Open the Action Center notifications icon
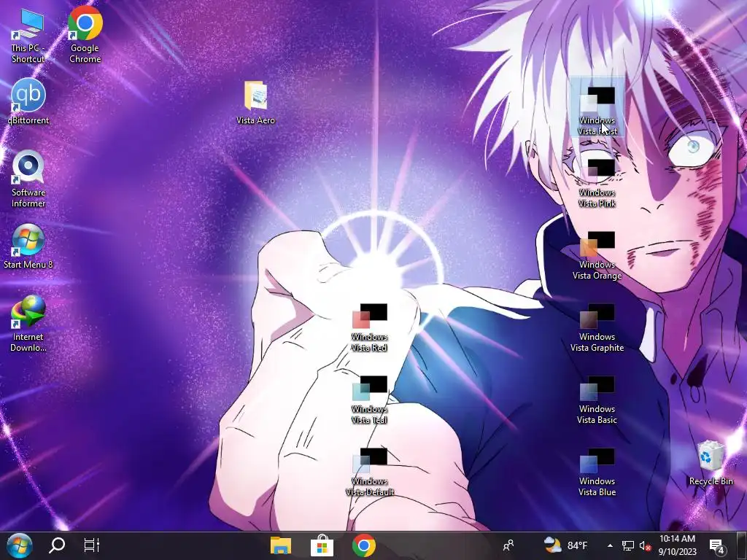Viewport: 747px width, 560px height. pyautogui.click(x=717, y=545)
